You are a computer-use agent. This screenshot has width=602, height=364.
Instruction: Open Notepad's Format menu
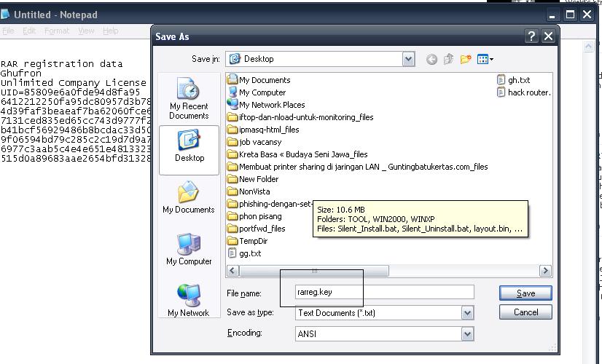pos(57,31)
